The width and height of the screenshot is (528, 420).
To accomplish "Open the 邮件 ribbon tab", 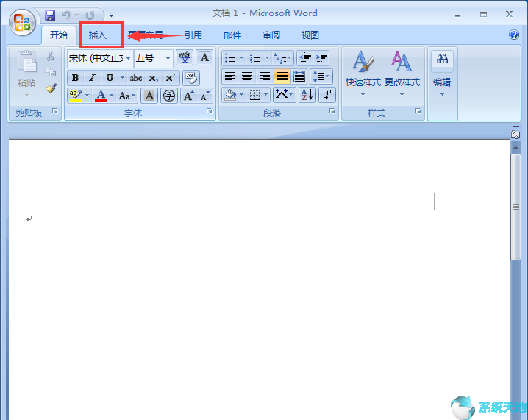I will pyautogui.click(x=232, y=35).
